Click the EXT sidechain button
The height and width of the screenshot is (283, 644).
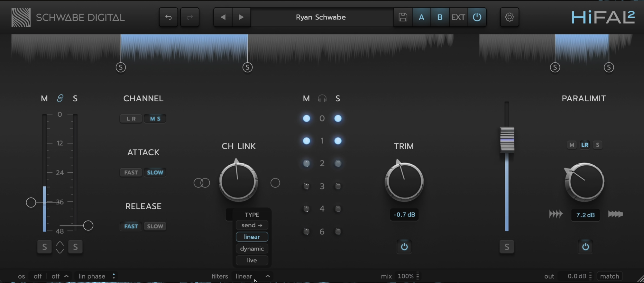(458, 17)
